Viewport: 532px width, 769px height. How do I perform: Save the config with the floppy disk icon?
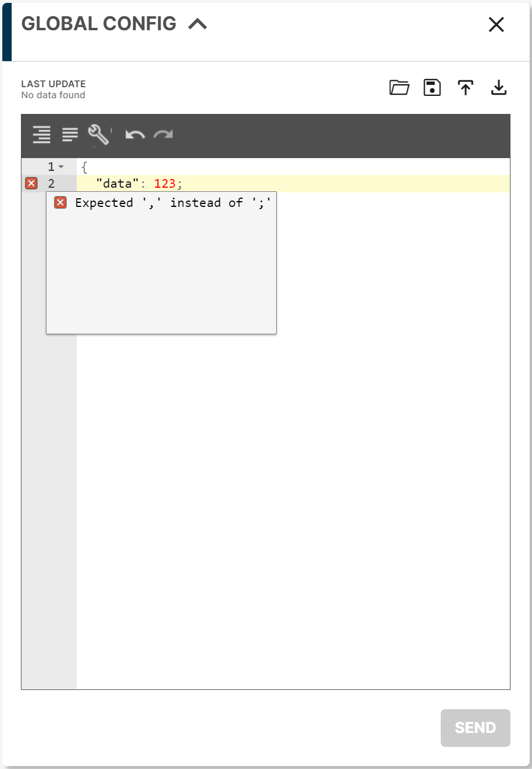coord(432,87)
